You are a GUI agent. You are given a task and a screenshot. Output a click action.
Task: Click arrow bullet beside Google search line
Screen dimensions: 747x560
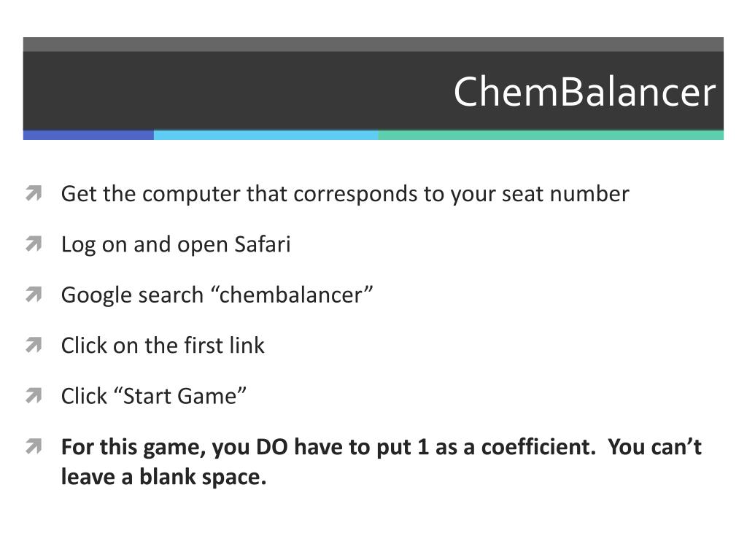(x=34, y=295)
